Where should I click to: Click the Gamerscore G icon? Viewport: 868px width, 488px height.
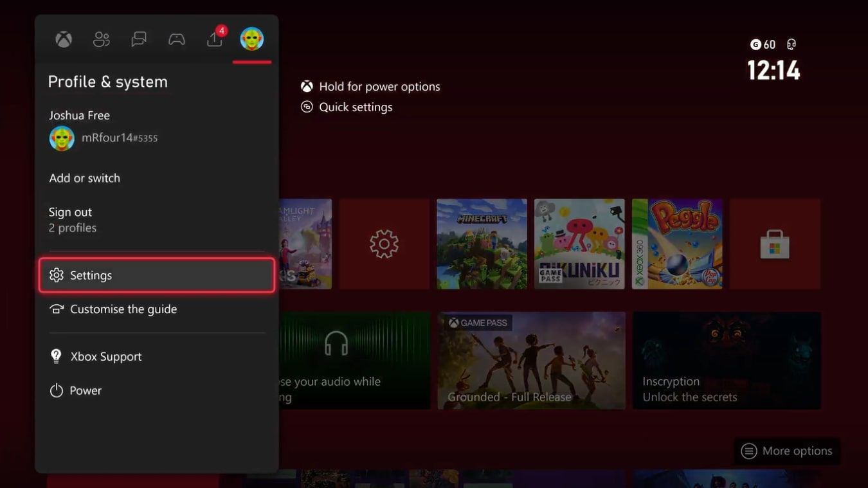coord(755,44)
